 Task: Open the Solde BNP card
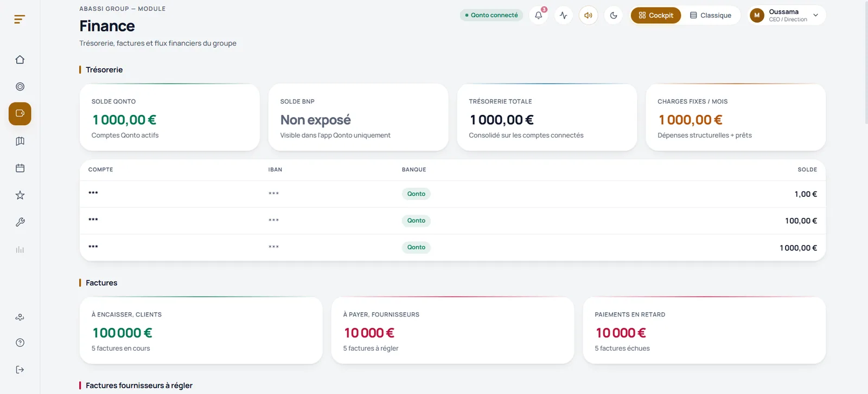point(359,117)
